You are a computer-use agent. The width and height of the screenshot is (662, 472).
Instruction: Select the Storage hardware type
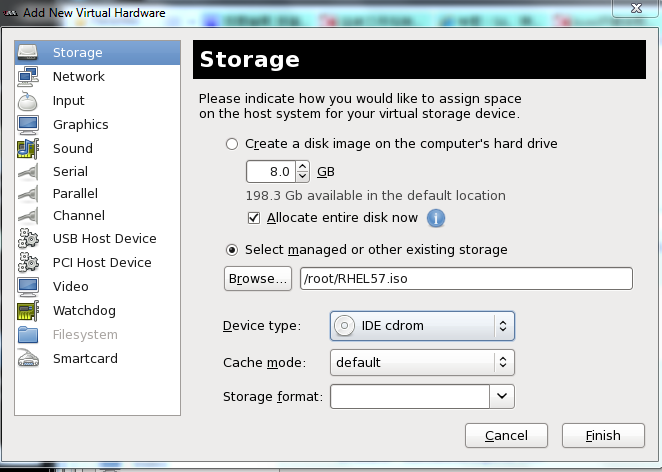pos(98,53)
